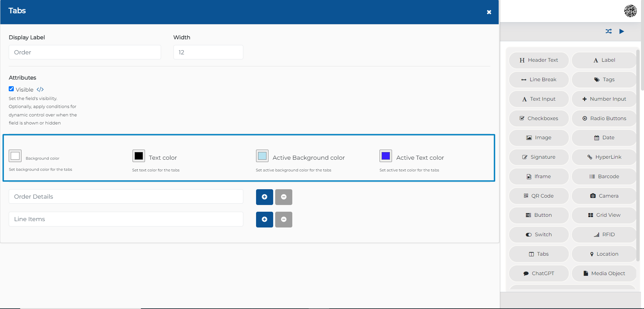The image size is (644, 309).
Task: Add a Switch component
Action: (x=539, y=235)
